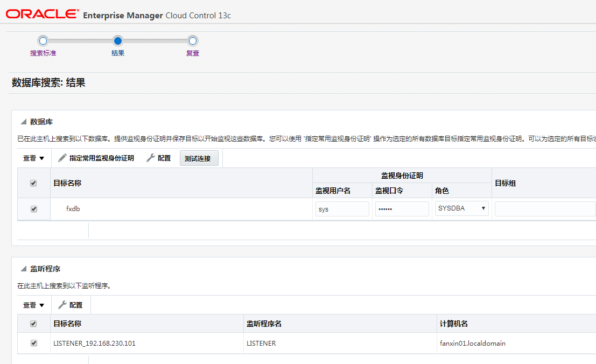The width and height of the screenshot is (596, 364).
Task: Click the 测试连接 button
Action: 199,157
